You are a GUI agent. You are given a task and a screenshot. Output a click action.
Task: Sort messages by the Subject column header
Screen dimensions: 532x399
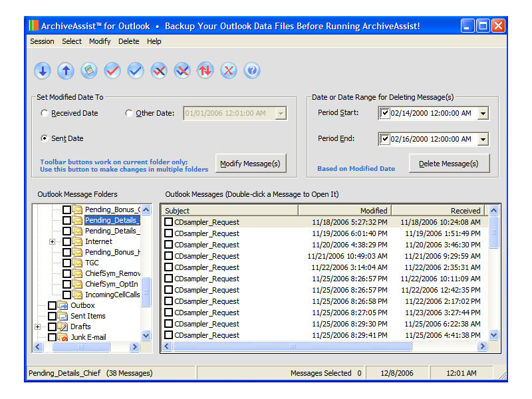pyautogui.click(x=230, y=211)
